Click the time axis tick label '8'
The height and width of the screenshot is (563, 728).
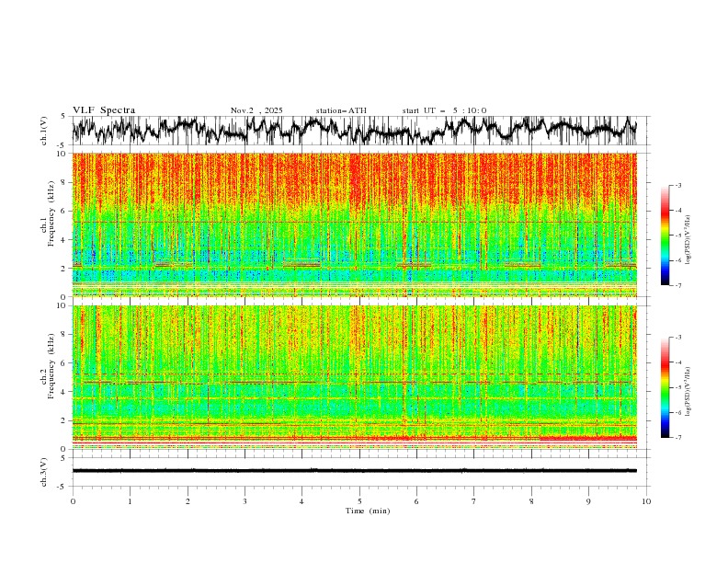point(531,501)
